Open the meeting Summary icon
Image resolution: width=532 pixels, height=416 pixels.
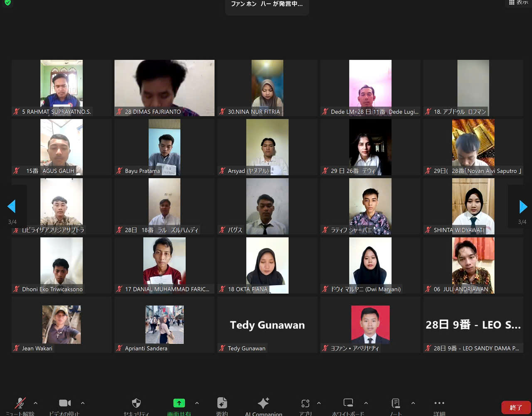222,403
